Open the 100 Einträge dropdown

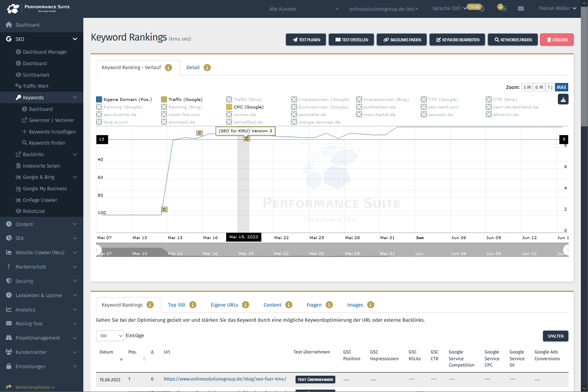pyautogui.click(x=110, y=336)
